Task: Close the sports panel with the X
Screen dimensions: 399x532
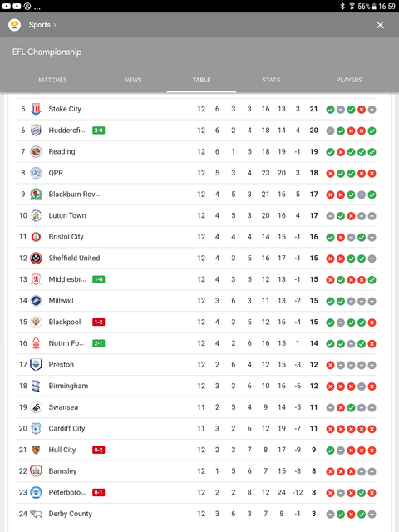Action: click(380, 25)
